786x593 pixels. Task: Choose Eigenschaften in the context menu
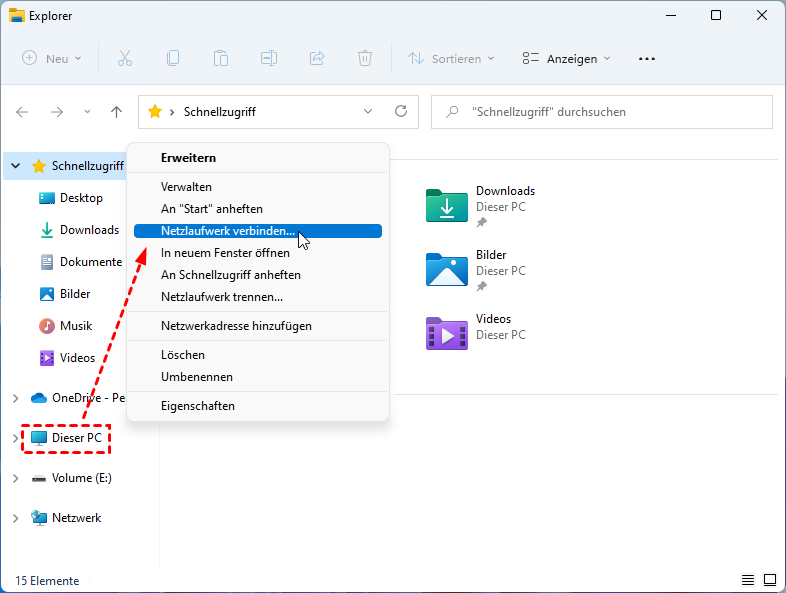[x=198, y=406]
